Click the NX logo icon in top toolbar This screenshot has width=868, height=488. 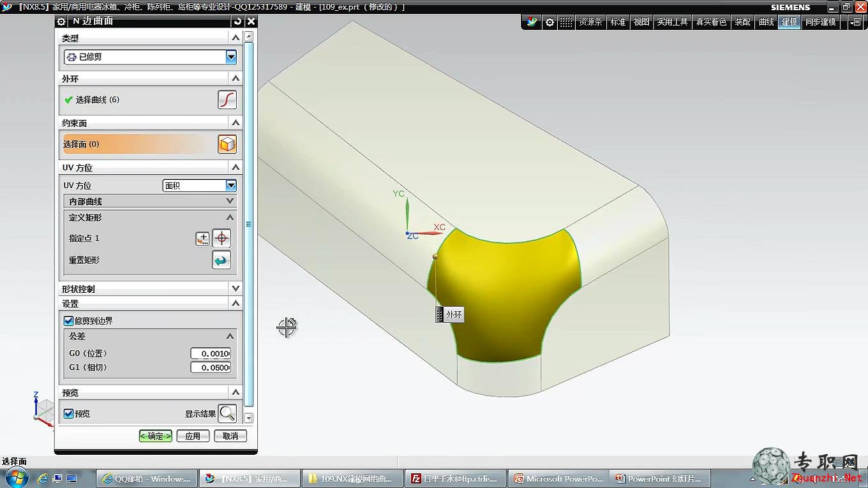point(532,22)
